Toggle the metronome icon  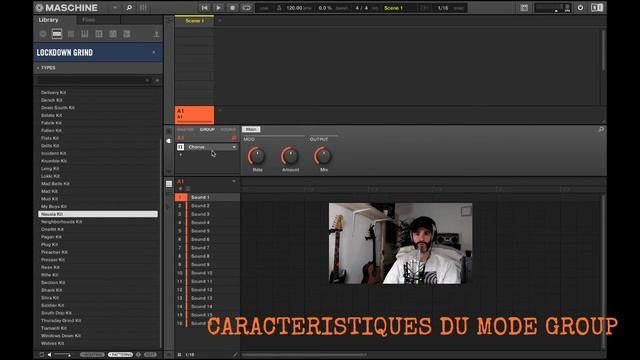(279, 8)
